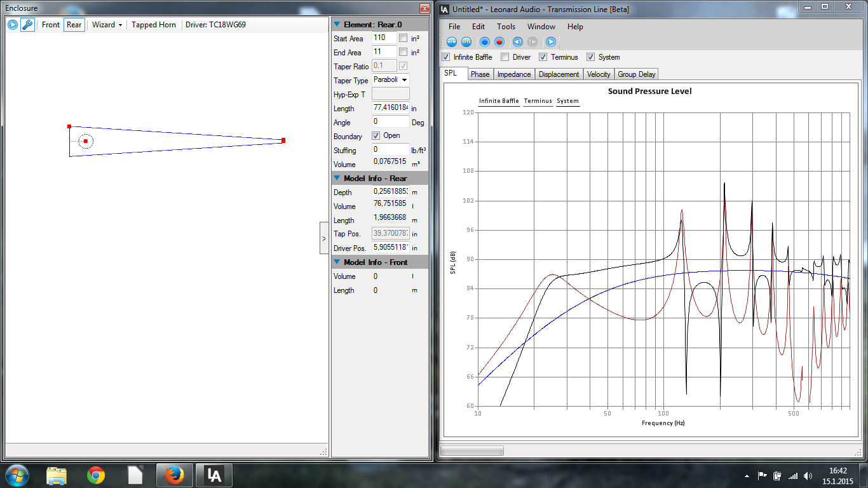The height and width of the screenshot is (488, 868).
Task: Click the side panel collapse arrow
Action: point(324,238)
